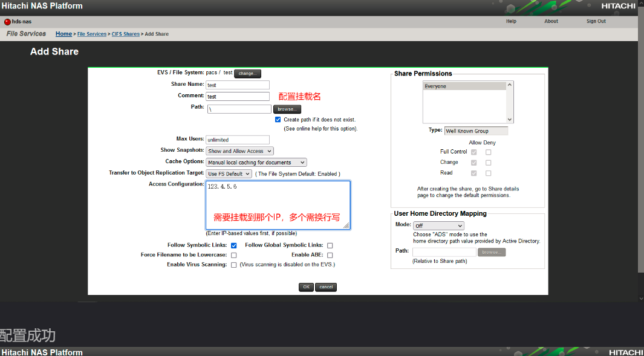Image resolution: width=644 pixels, height=356 pixels.
Task: Check the Enable ABE box
Action: pyautogui.click(x=330, y=256)
